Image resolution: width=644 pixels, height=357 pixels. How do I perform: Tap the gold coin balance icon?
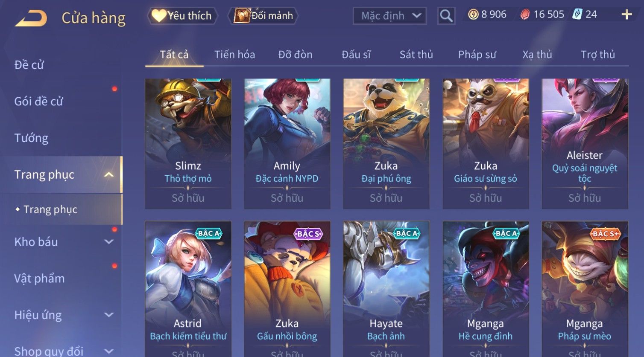pyautogui.click(x=473, y=15)
